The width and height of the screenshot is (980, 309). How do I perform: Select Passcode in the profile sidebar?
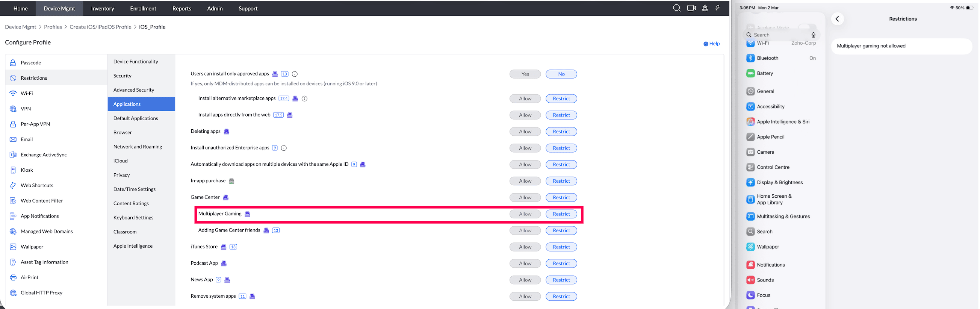(56, 63)
